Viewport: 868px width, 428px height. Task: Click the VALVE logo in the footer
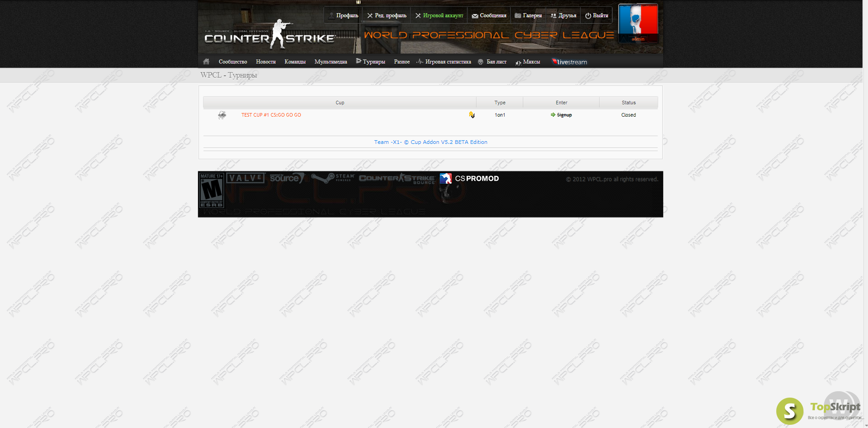[246, 178]
